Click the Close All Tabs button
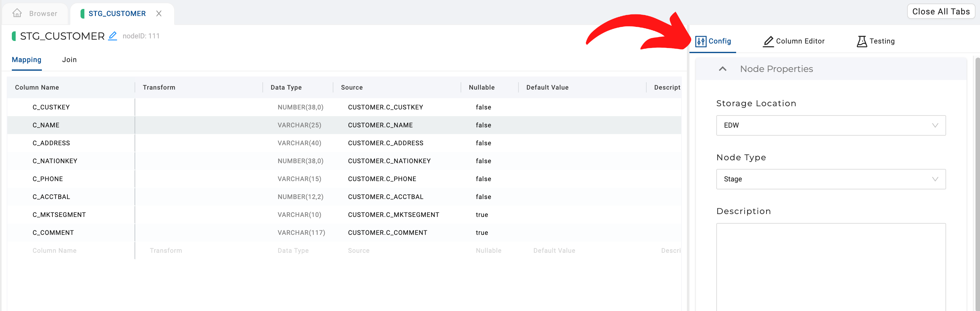 [941, 12]
